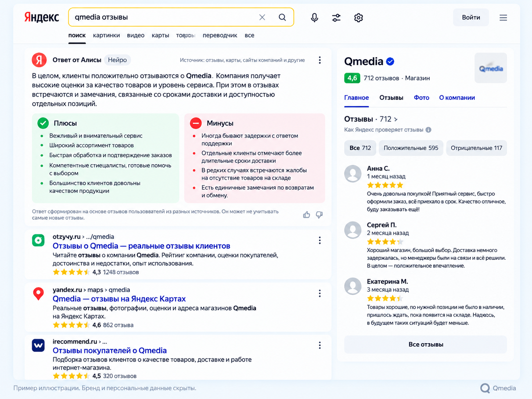Open three-dot menu for yandex.ru maps result

click(x=320, y=293)
